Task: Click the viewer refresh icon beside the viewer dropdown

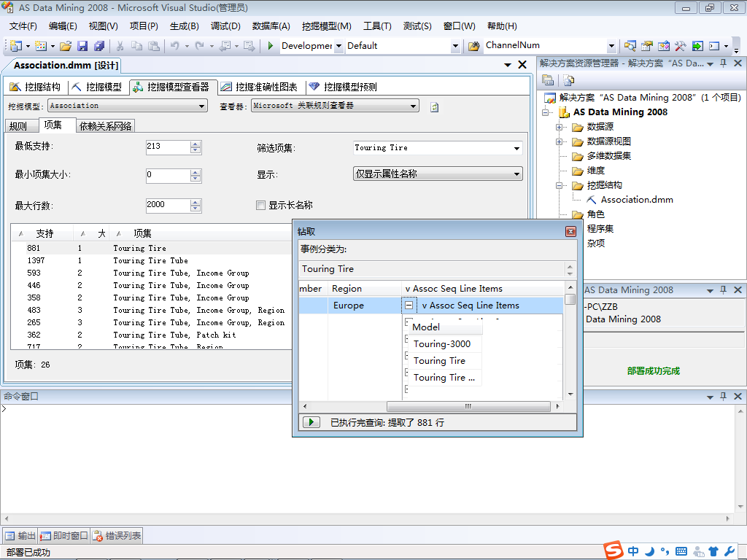Action: pos(434,107)
